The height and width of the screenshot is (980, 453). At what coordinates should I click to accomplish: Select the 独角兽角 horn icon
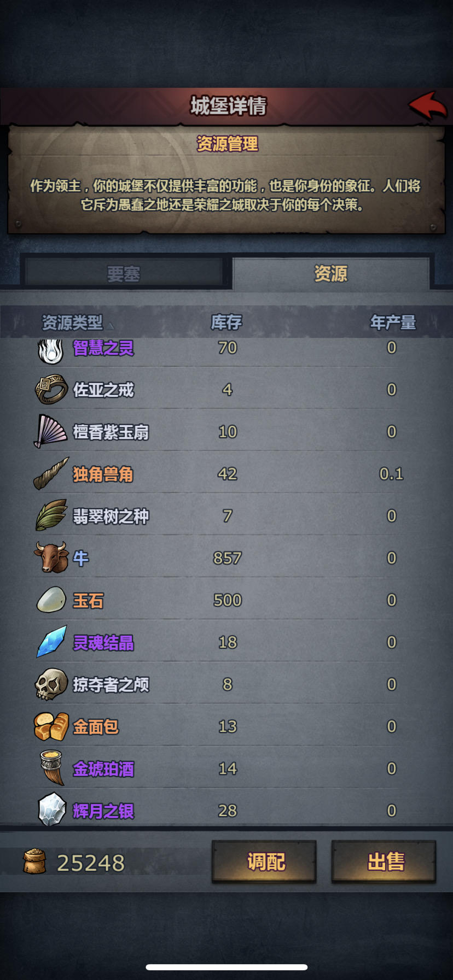click(x=51, y=473)
